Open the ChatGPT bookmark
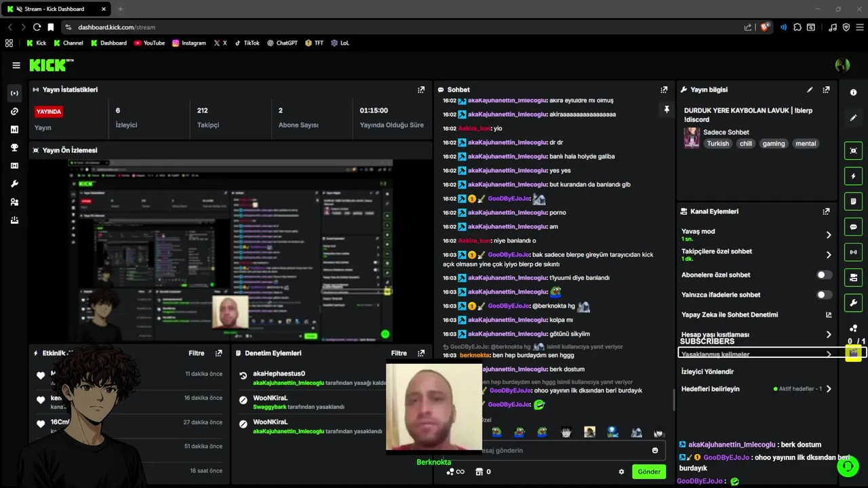 click(x=282, y=43)
